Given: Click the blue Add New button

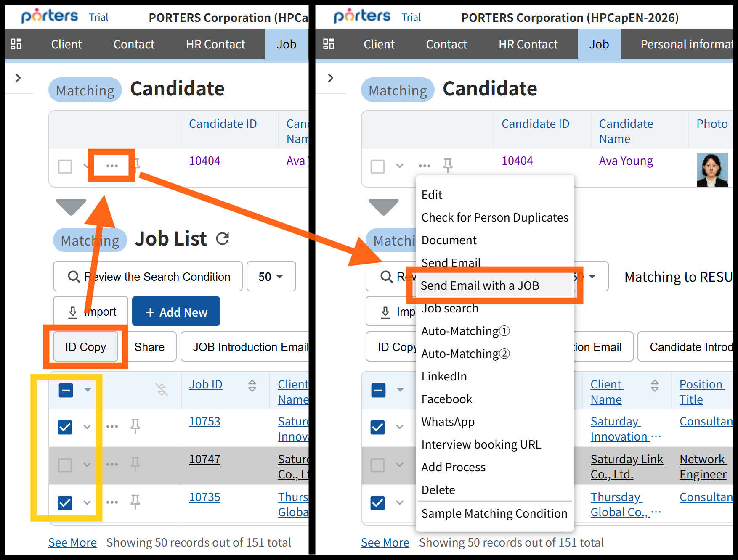Looking at the screenshot, I should (176, 312).
